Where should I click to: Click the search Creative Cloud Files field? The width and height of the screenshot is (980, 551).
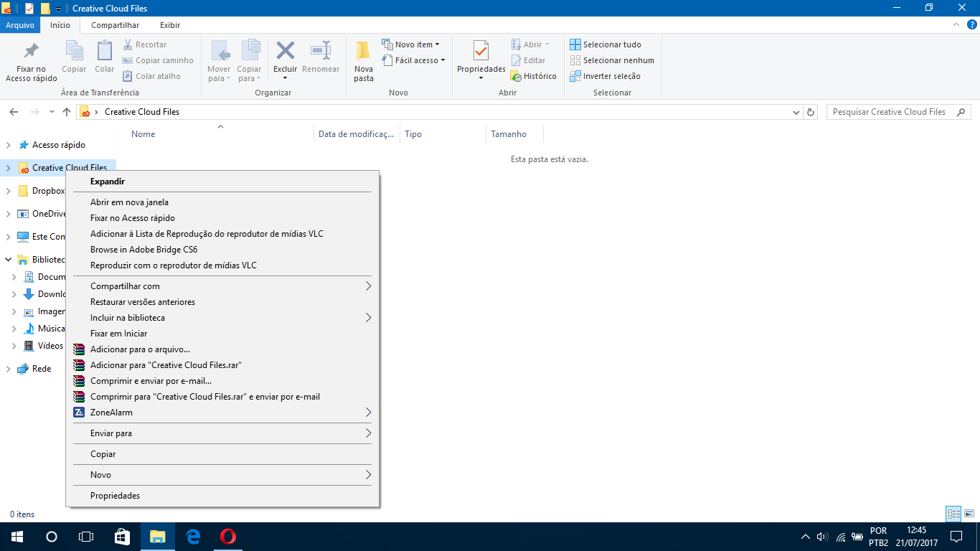(899, 112)
